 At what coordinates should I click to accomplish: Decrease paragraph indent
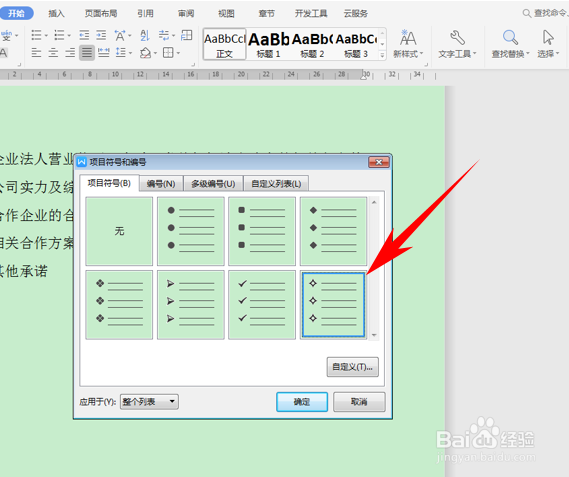[x=84, y=35]
